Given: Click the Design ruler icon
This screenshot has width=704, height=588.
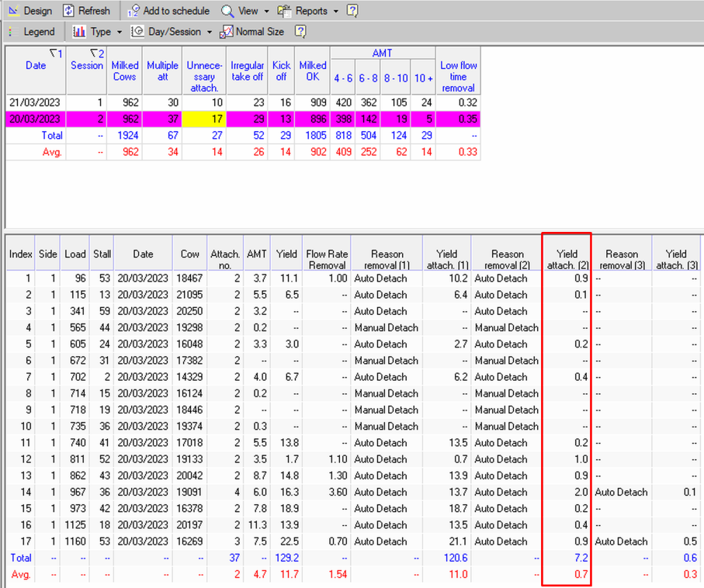Looking at the screenshot, I should click(12, 11).
